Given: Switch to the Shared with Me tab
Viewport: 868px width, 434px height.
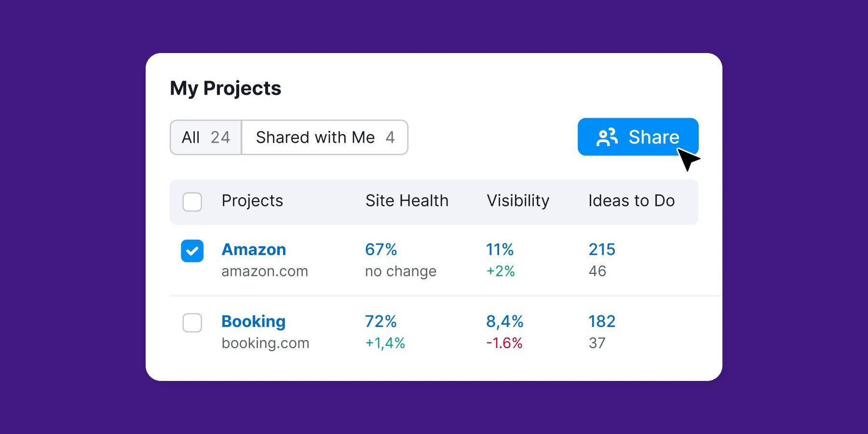Looking at the screenshot, I should pos(315,137).
